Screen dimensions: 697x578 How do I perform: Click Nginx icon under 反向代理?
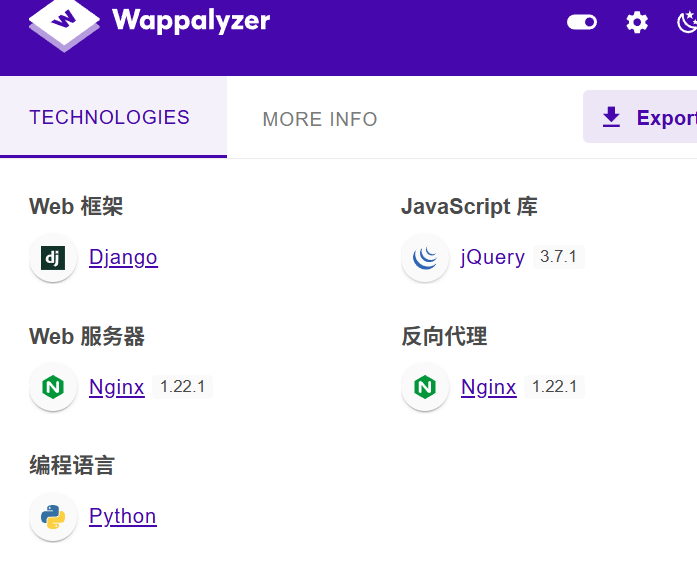pyautogui.click(x=425, y=387)
